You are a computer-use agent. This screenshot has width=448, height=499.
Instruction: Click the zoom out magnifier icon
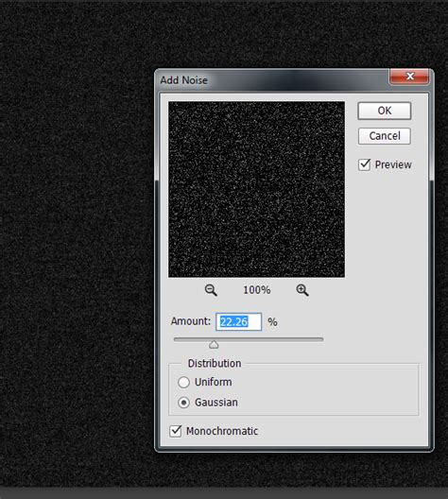click(211, 290)
